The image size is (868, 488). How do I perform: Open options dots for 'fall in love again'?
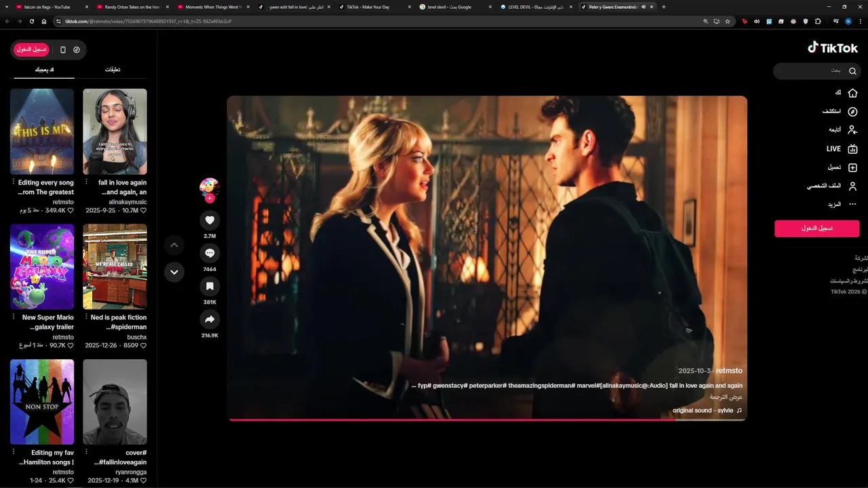coord(86,182)
